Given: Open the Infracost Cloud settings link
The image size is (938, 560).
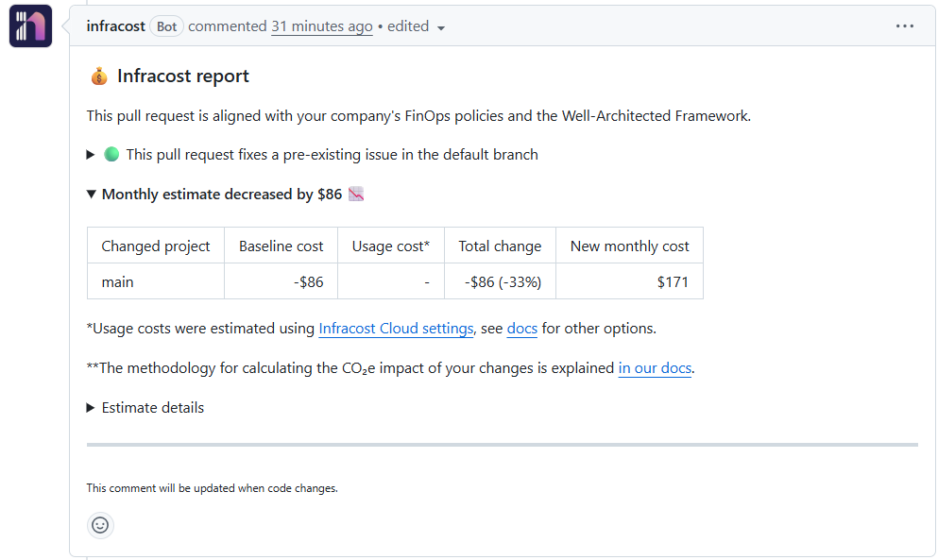Looking at the screenshot, I should (x=396, y=329).
